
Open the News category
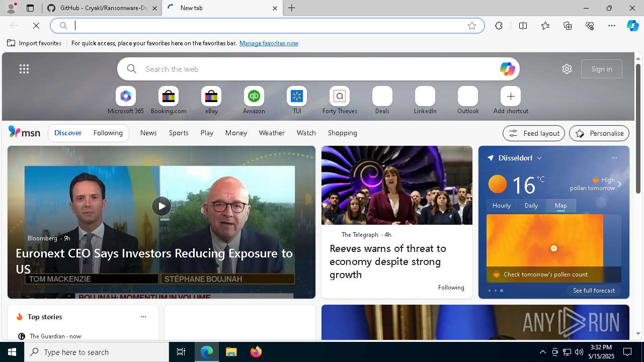pos(148,133)
